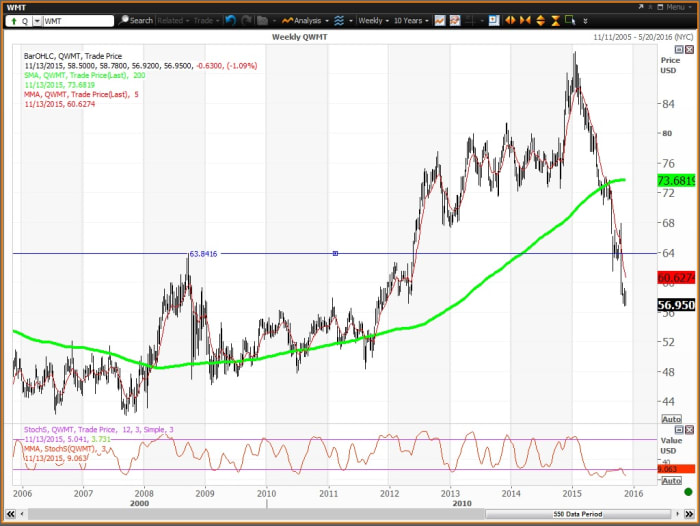Click the undo arrow icon
This screenshot has height=526, width=700.
click(232, 20)
